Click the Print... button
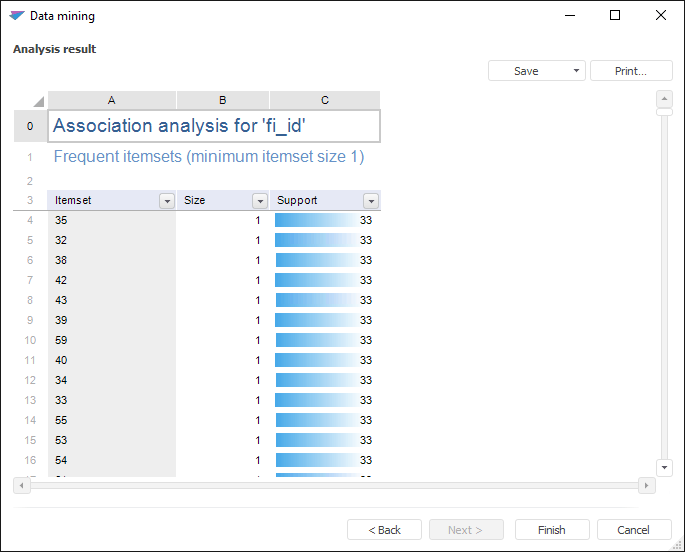The height and width of the screenshot is (552, 685). click(630, 71)
